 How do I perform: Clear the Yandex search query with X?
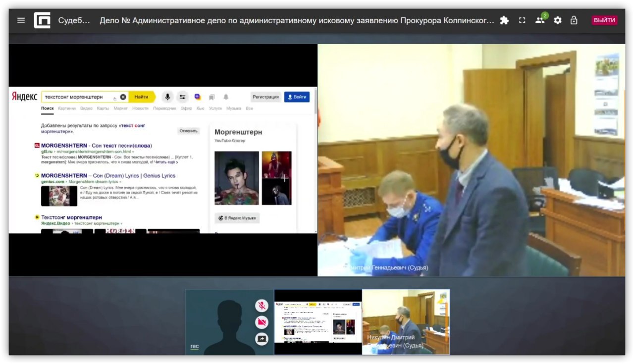click(123, 97)
